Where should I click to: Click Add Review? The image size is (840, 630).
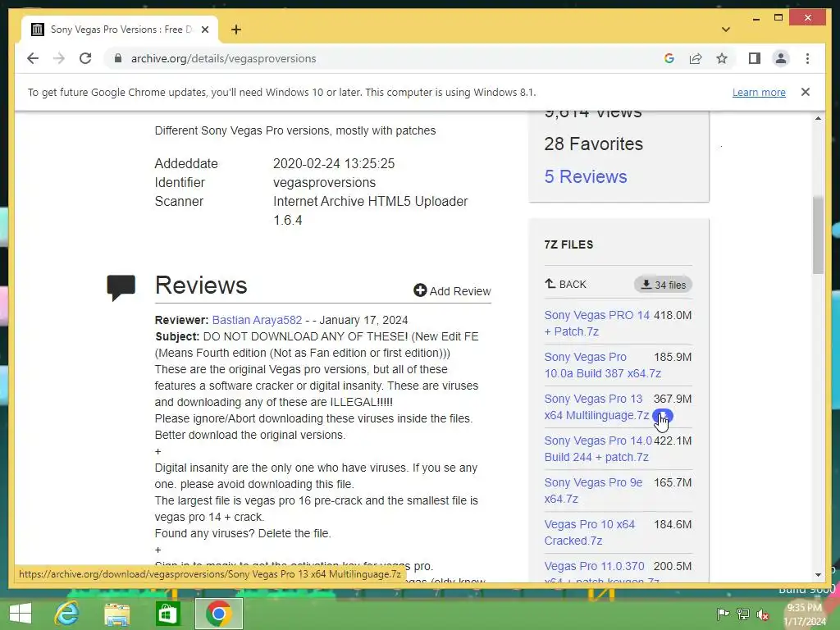[452, 291]
